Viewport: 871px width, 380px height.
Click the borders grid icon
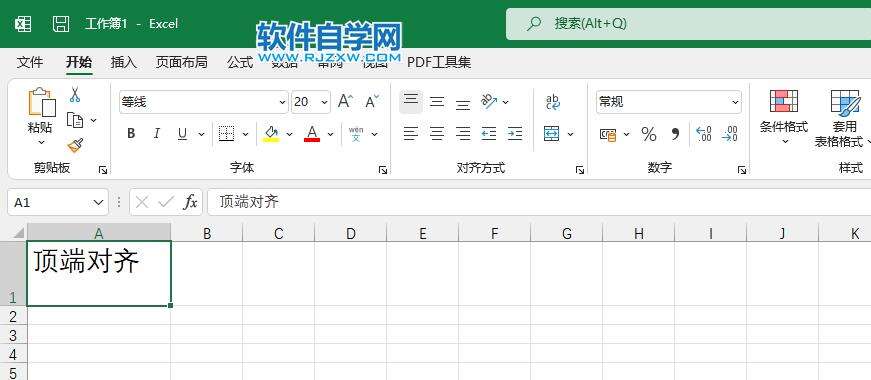click(226, 134)
